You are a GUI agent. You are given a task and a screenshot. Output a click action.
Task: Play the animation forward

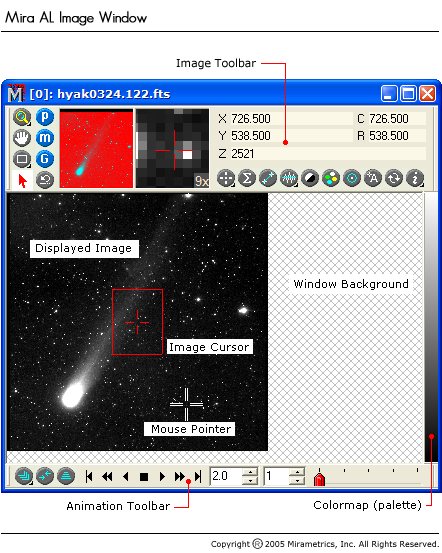tap(162, 477)
